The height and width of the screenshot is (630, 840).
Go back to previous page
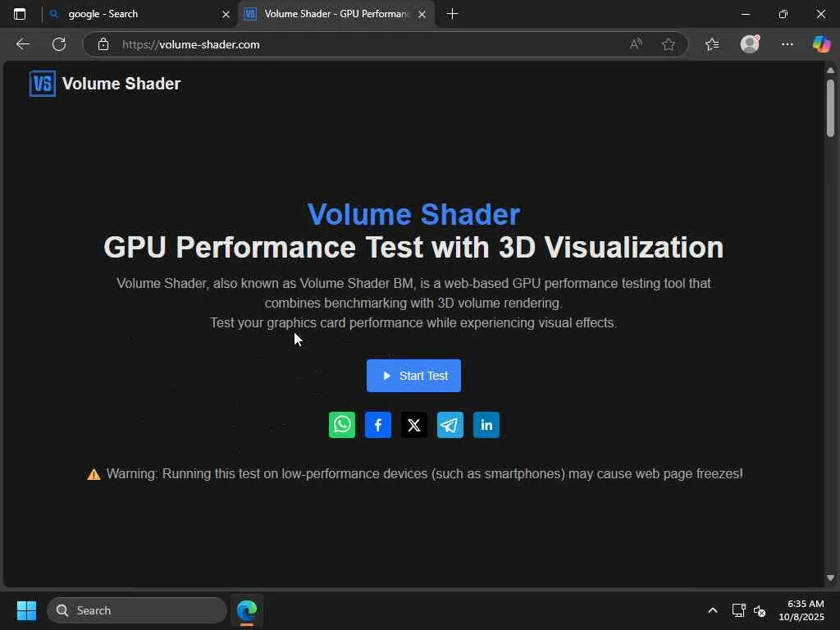[x=22, y=44]
